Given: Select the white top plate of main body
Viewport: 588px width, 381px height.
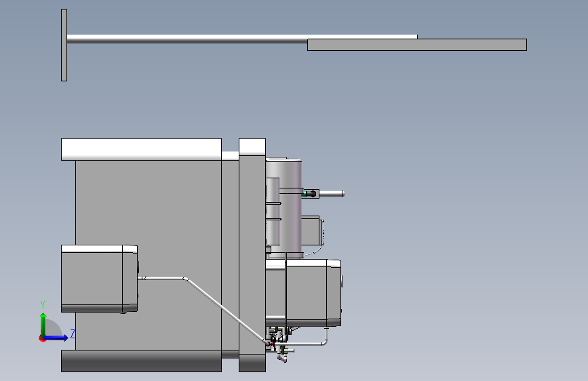Looking at the screenshot, I should (x=141, y=149).
